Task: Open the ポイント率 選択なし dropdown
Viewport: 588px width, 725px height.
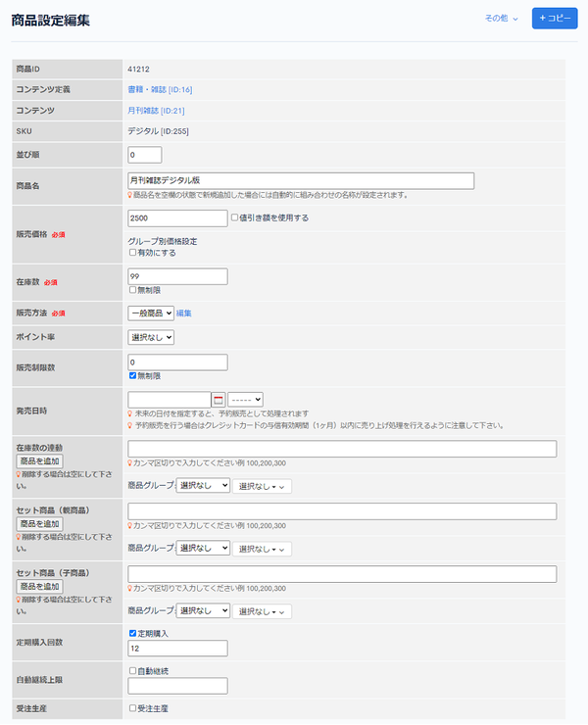Action: [151, 337]
